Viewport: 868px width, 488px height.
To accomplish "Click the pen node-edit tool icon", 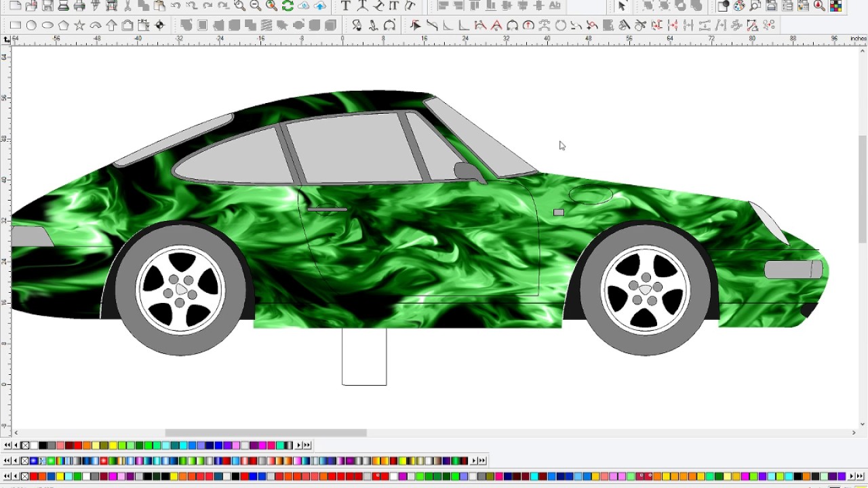I will (356, 25).
